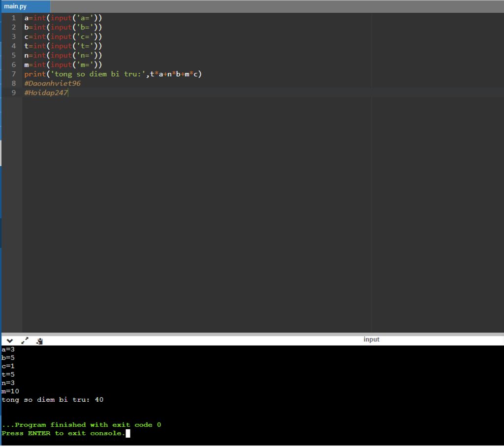Click line number 9 in the gutter
504x447 pixels.
coord(13,93)
